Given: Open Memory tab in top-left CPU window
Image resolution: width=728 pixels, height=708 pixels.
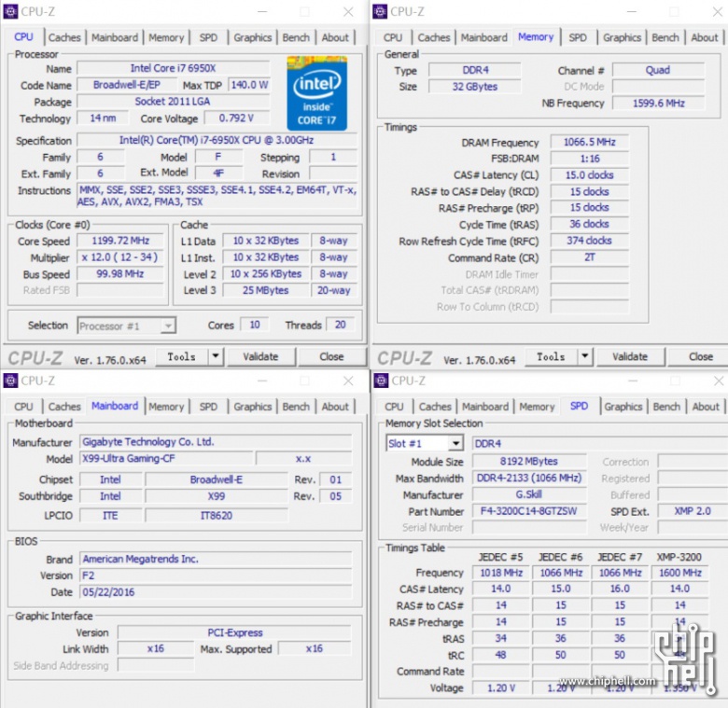Looking at the screenshot, I should [x=166, y=37].
